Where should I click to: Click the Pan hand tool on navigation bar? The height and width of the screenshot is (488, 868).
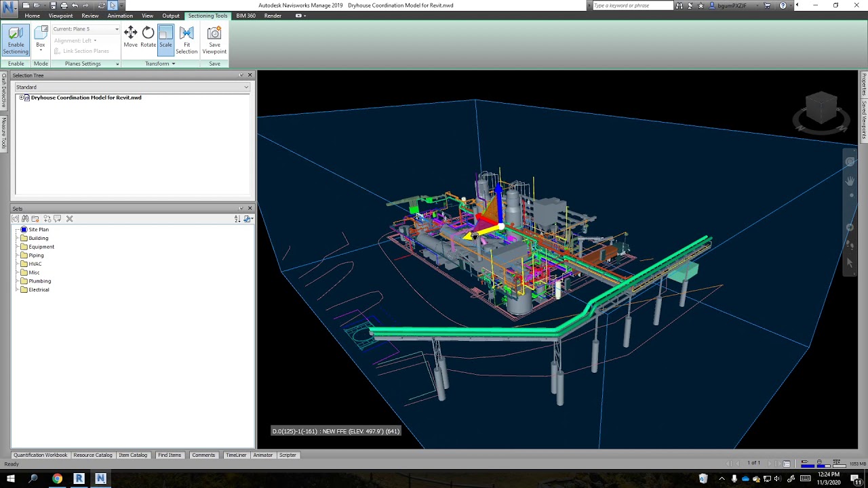850,180
